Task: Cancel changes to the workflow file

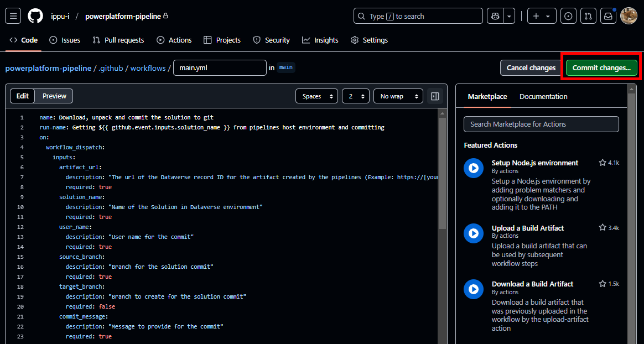Action: coord(530,67)
